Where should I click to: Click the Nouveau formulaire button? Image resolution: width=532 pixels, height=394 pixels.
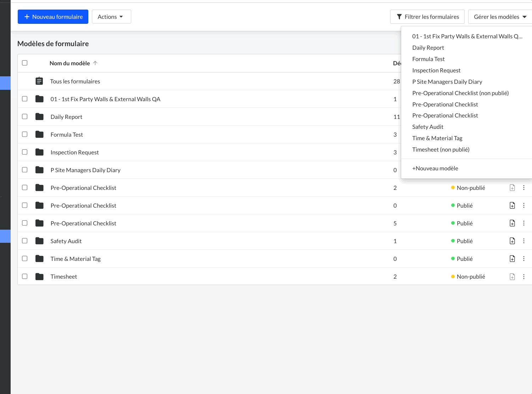coord(53,17)
